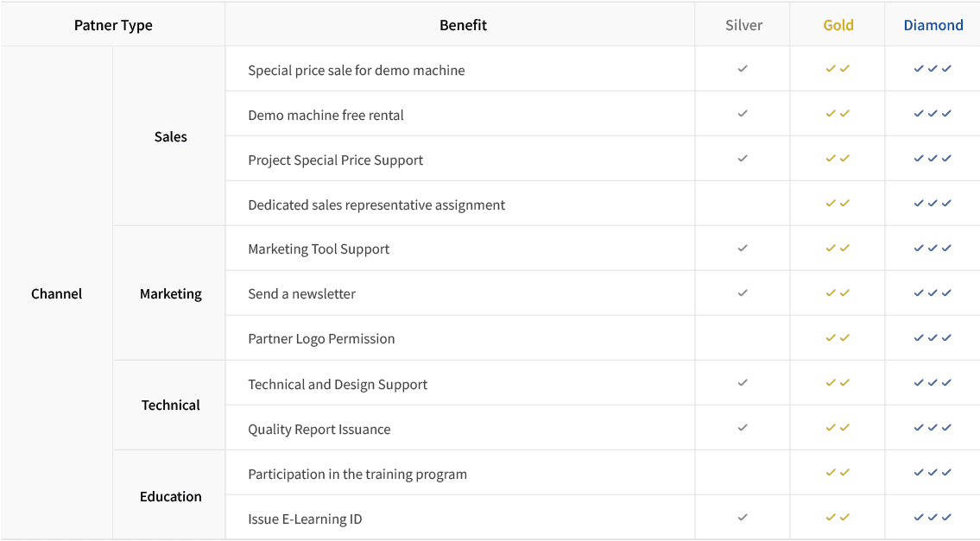The width and height of the screenshot is (980, 541).
Task: Click Gold checks for Dedicated sales representative assignment
Action: (x=838, y=203)
